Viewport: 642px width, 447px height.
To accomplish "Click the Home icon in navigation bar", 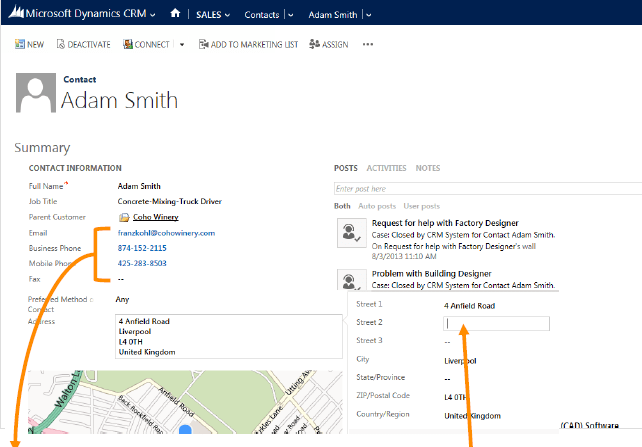I will 176,15.
